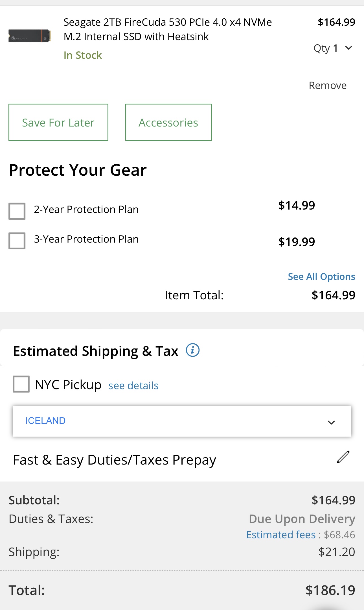The height and width of the screenshot is (610, 364).
Task: Open the Qty quantity dropdown
Action: pyautogui.click(x=333, y=48)
